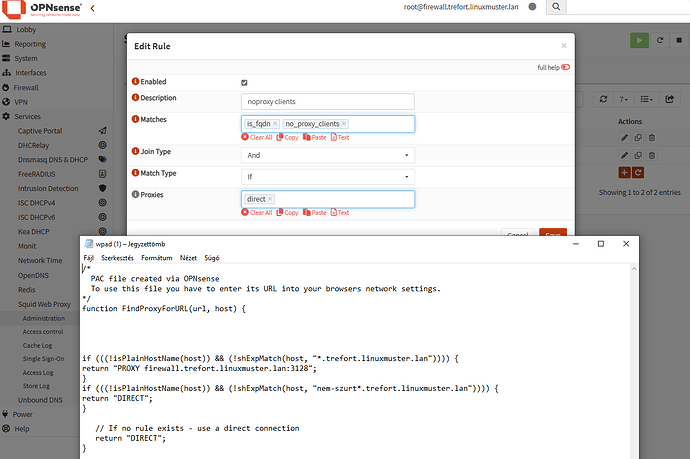Click the Notepad vertical scrollbar up arrow
The height and width of the screenshot is (459, 690).
(634, 268)
